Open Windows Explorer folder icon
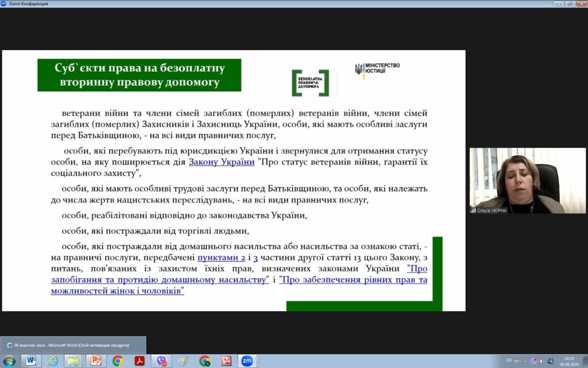 [x=73, y=361]
